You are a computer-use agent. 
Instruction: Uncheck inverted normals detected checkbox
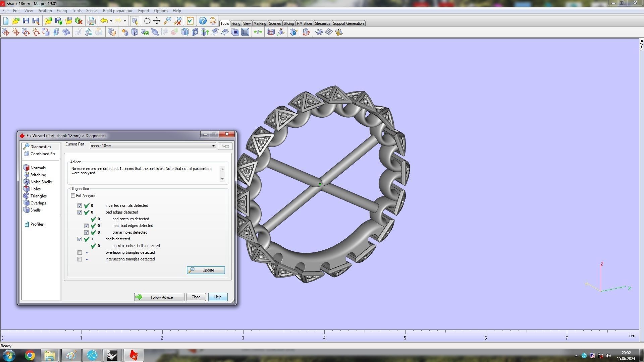[79, 206]
